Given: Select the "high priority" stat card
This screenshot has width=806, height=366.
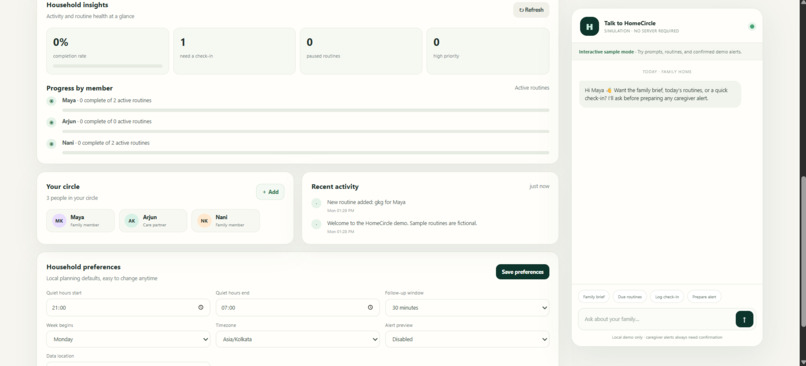Looking at the screenshot, I should [488, 51].
